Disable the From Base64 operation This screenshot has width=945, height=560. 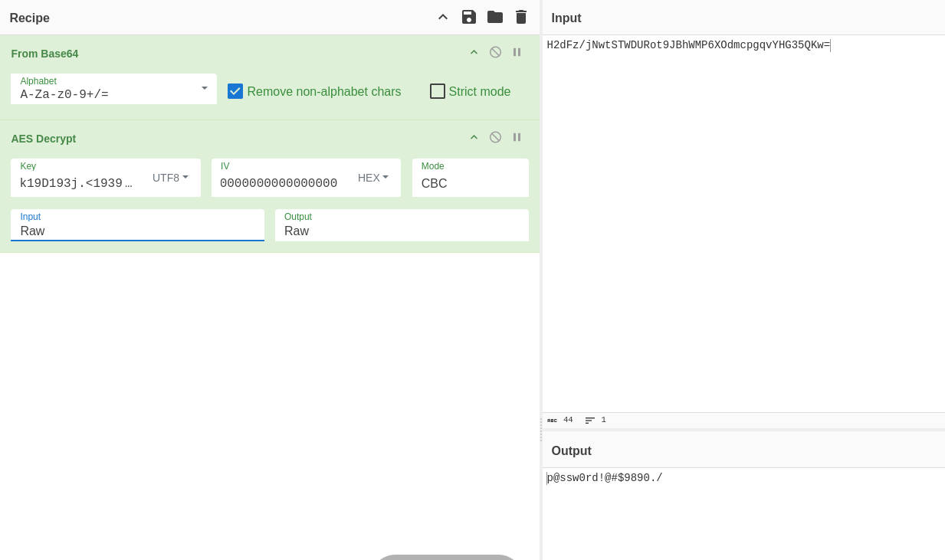[495, 52]
